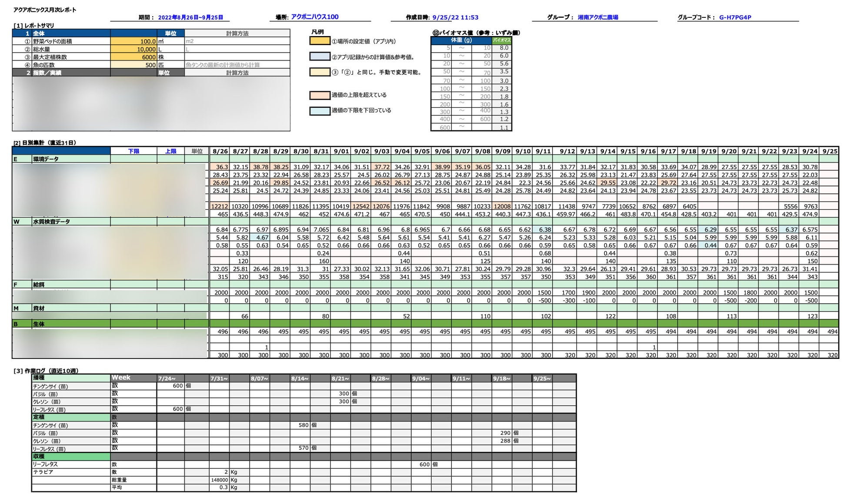Click the blue-grey アプリ記録からの計算値 legend swatch
The width and height of the screenshot is (848, 504).
320,56
